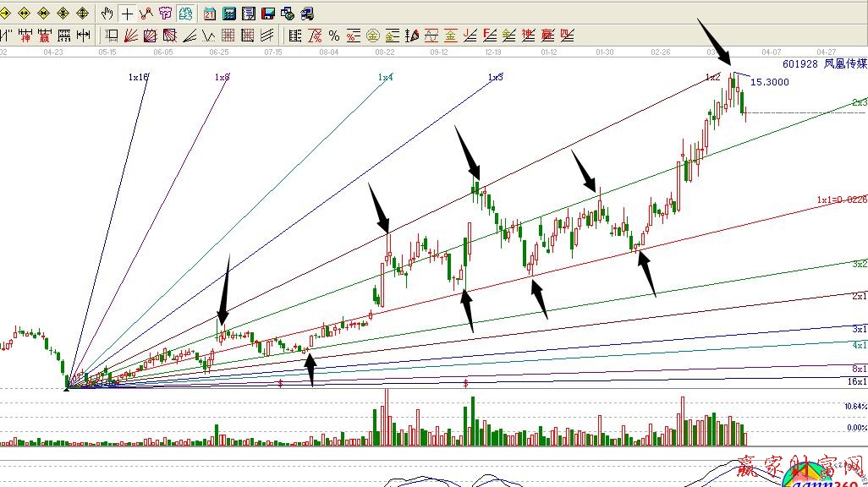The image size is (868, 487).
Task: Click the plain black percent sign icon
Action: (x=333, y=36)
